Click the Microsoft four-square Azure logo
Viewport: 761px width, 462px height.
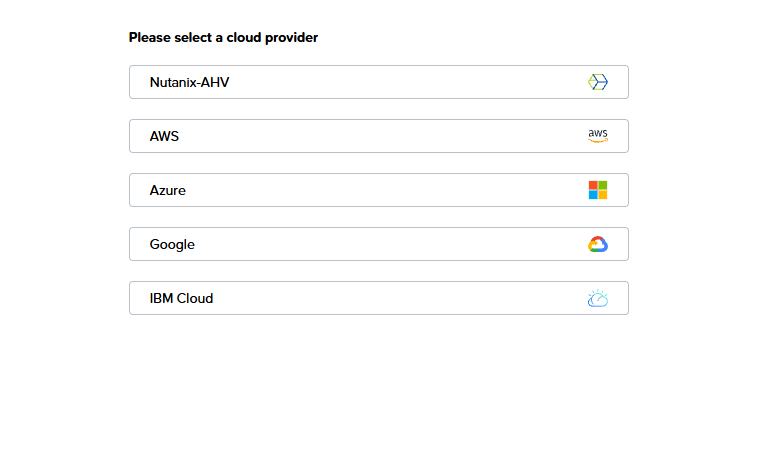(598, 190)
